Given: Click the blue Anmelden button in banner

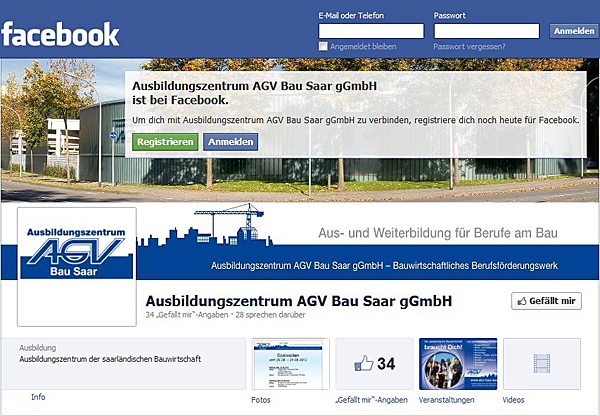Looking at the screenshot, I should tap(230, 142).
